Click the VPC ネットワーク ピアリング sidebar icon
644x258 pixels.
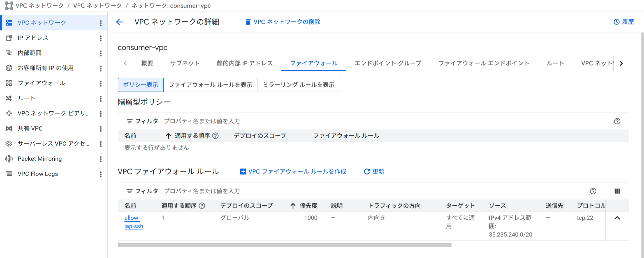click(9, 113)
